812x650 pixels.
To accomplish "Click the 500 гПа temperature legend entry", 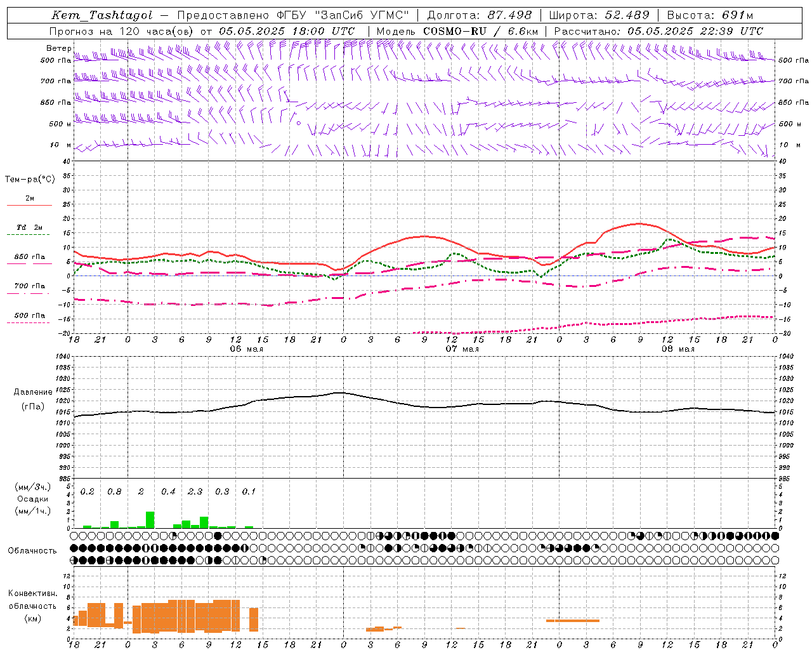I will [x=30, y=315].
